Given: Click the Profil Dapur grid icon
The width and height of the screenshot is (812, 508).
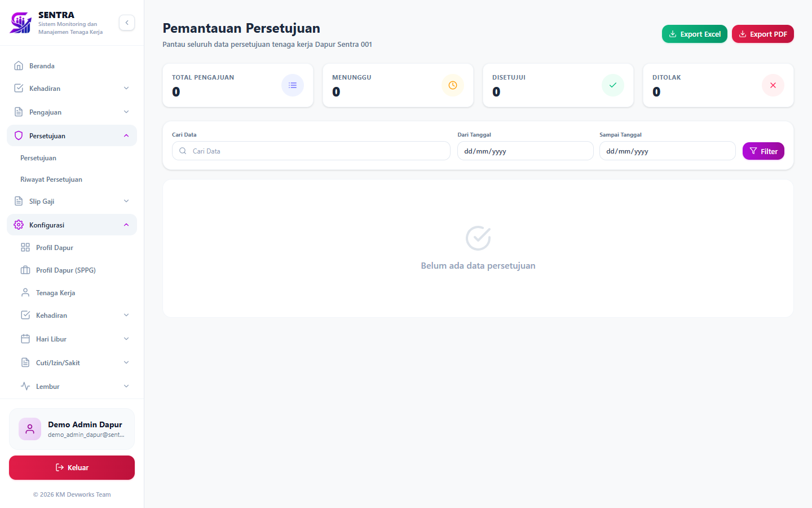Looking at the screenshot, I should (25, 247).
